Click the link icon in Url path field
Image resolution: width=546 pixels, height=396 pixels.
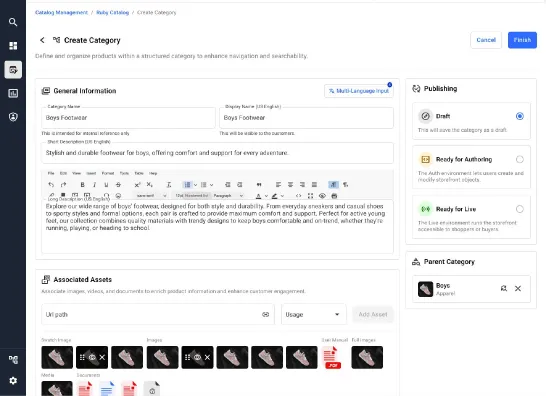tap(265, 315)
